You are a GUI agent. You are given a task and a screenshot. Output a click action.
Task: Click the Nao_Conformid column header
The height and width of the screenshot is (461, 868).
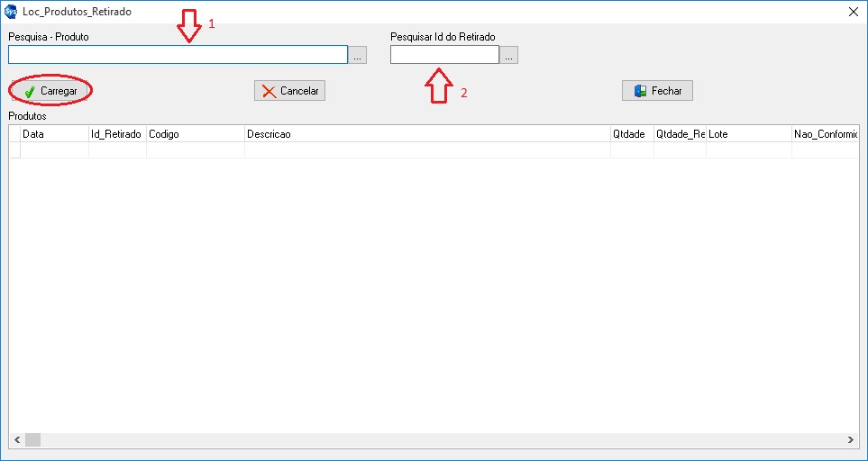(824, 134)
